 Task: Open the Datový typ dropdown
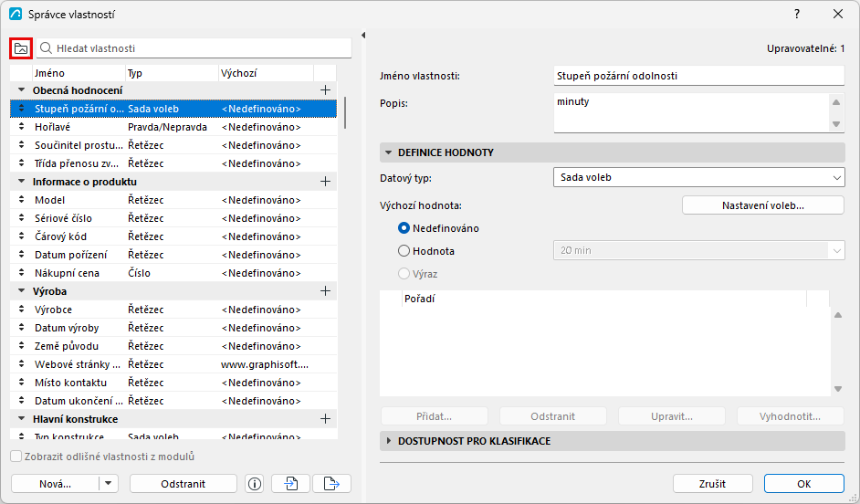(698, 177)
